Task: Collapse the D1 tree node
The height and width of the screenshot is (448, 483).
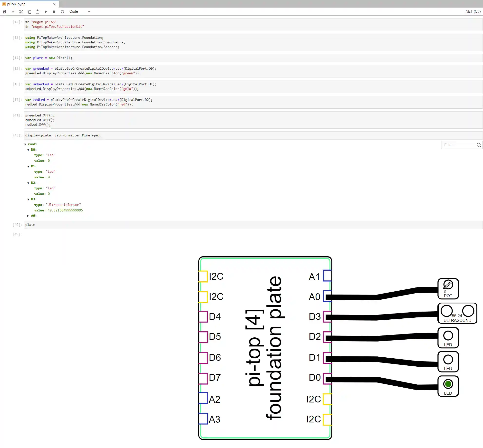Action: click(x=28, y=166)
